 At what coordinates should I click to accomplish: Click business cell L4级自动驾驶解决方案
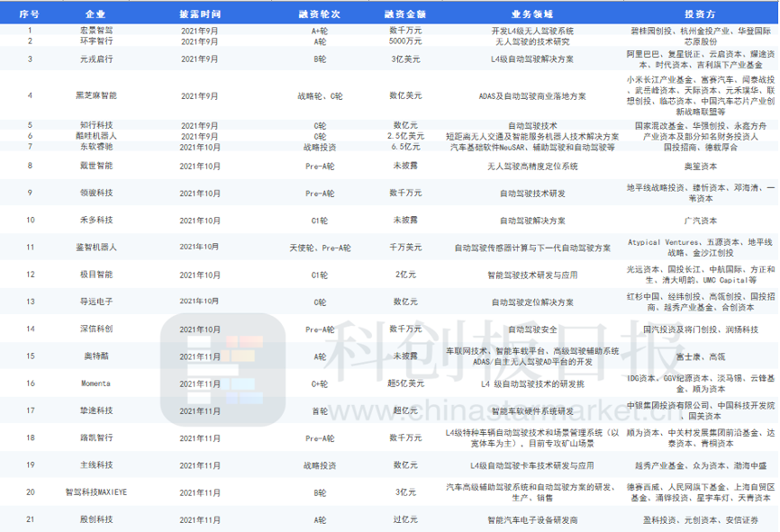coord(532,59)
